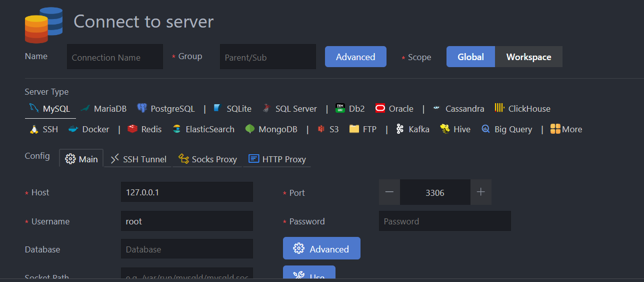Decrease port number with minus button

click(389, 192)
